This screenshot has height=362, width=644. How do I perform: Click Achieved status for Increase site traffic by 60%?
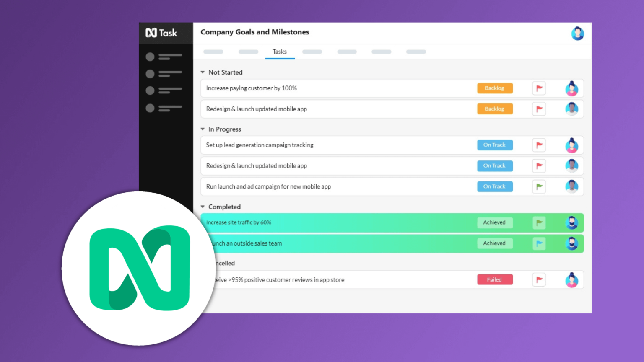coord(495,222)
